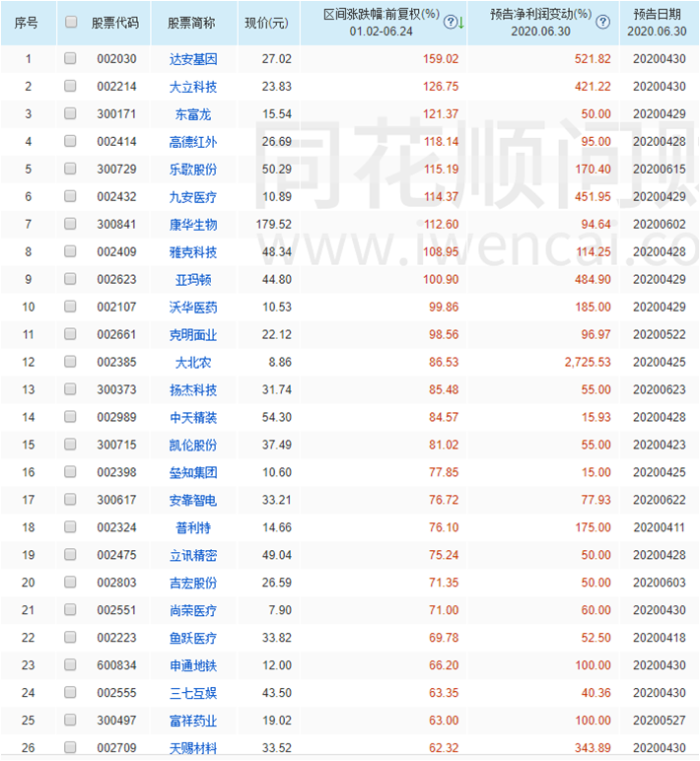Open stock link 高德红外
This screenshot has width=700, height=761.
pos(193,142)
